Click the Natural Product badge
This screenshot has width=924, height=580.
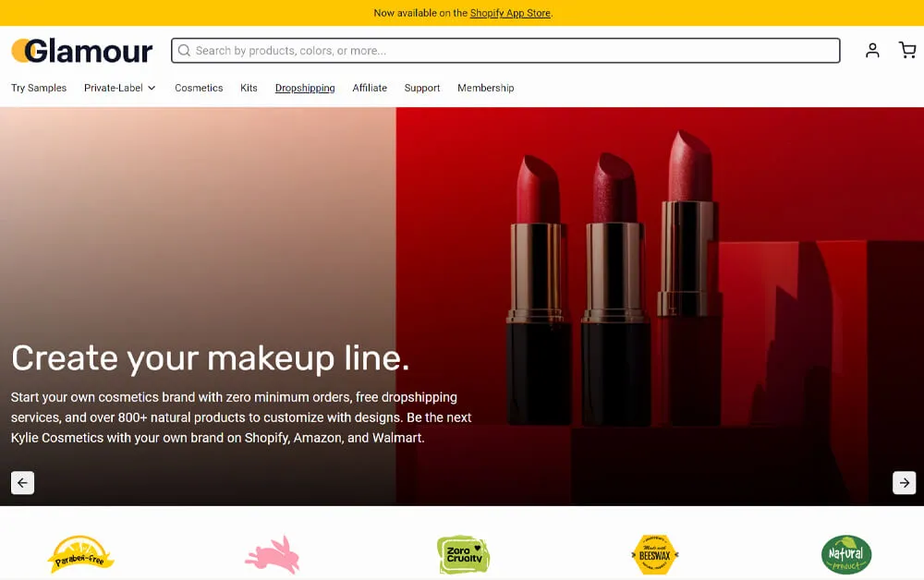coord(845,554)
